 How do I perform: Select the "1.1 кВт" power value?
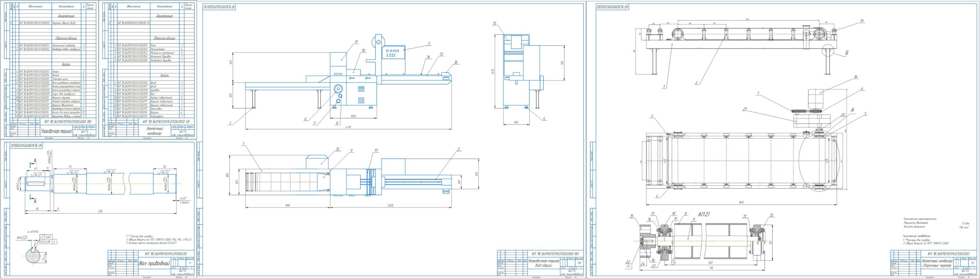coord(965,223)
